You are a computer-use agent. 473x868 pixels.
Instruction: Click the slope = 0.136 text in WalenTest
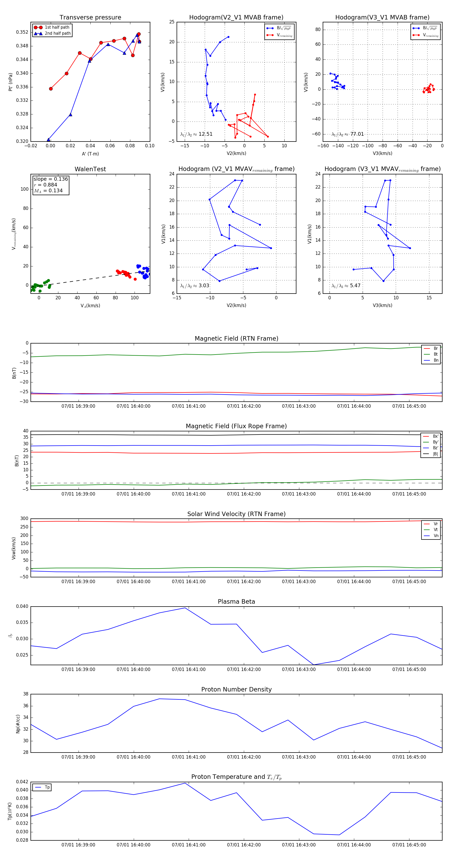click(50, 179)
